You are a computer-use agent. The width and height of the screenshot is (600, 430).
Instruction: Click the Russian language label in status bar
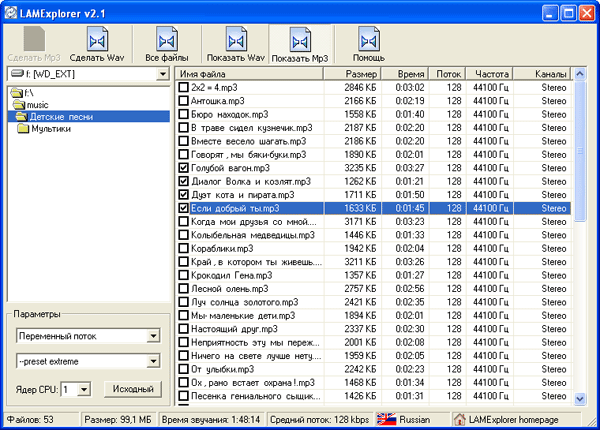click(x=414, y=420)
